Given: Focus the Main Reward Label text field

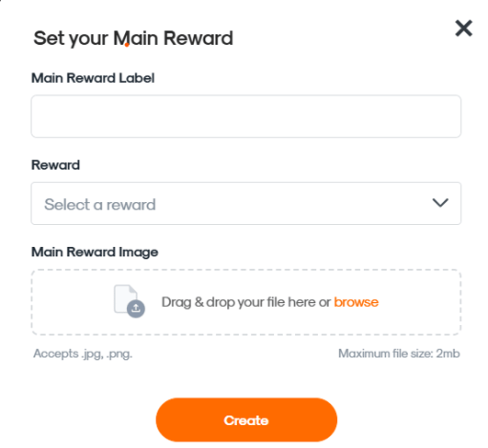Looking at the screenshot, I should click(x=246, y=117).
